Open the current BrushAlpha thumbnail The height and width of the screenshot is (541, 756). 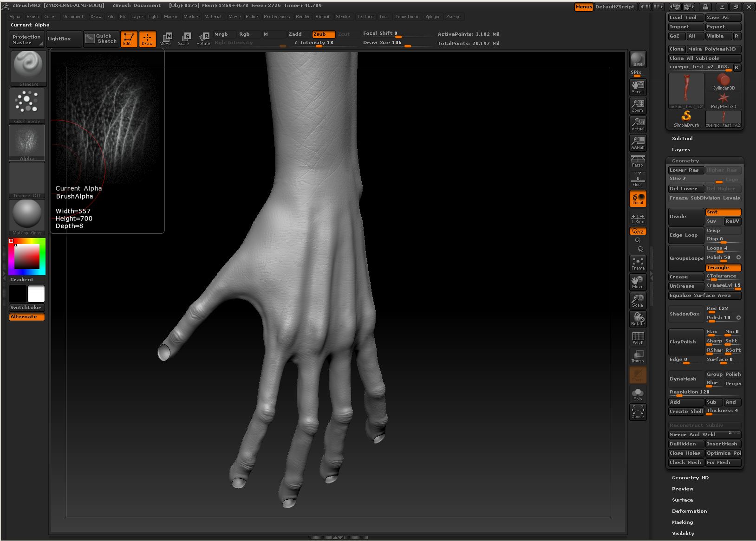(x=27, y=143)
